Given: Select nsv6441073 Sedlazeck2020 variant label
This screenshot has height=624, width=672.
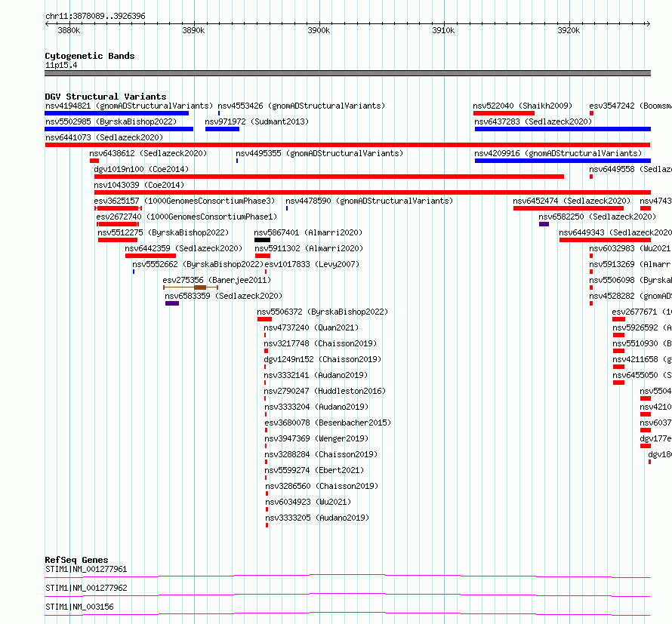Looking at the screenshot, I should click(104, 137).
